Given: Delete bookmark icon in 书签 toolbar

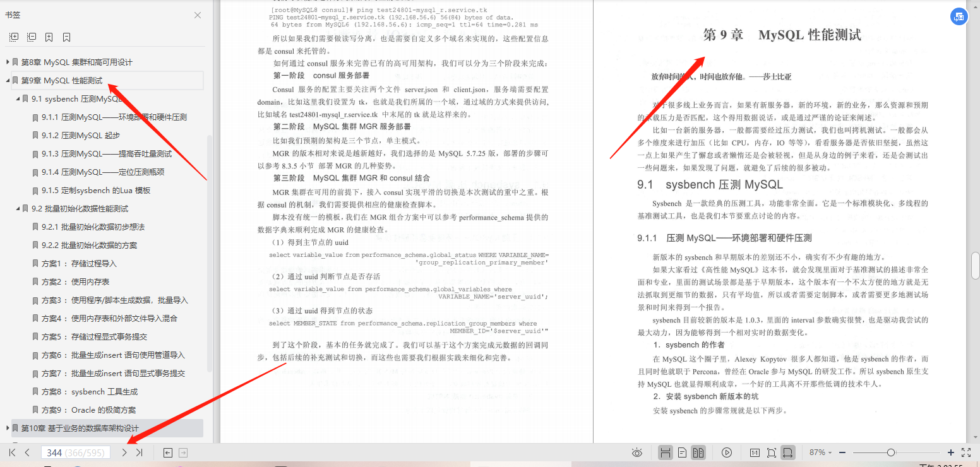Looking at the screenshot, I should coord(66,37).
